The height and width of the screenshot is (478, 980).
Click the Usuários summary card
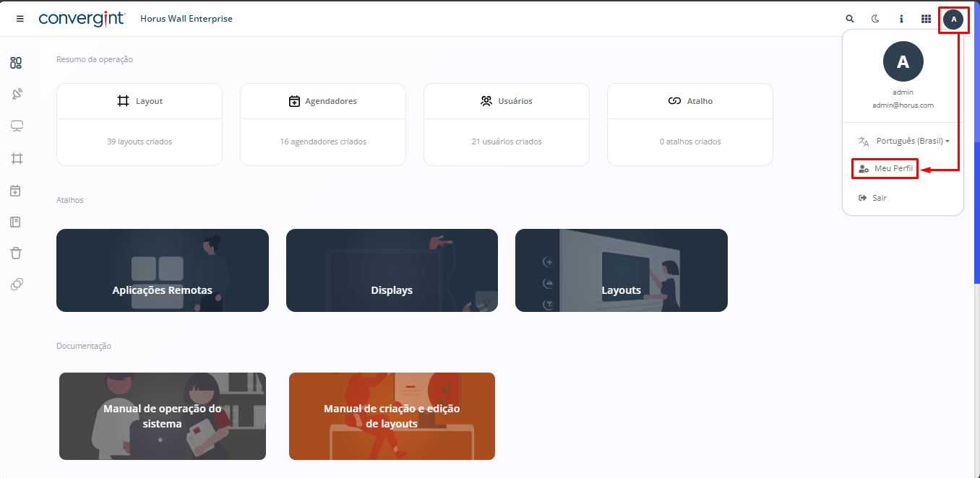[507, 124]
